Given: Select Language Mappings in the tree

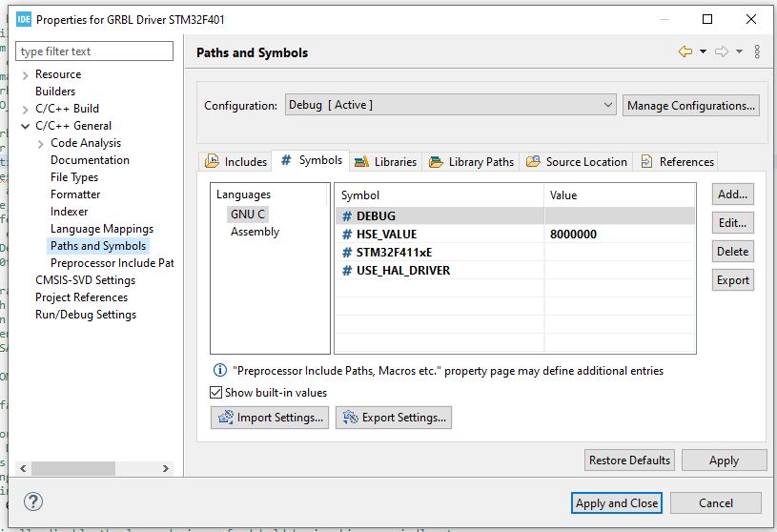Looking at the screenshot, I should coord(102,229).
